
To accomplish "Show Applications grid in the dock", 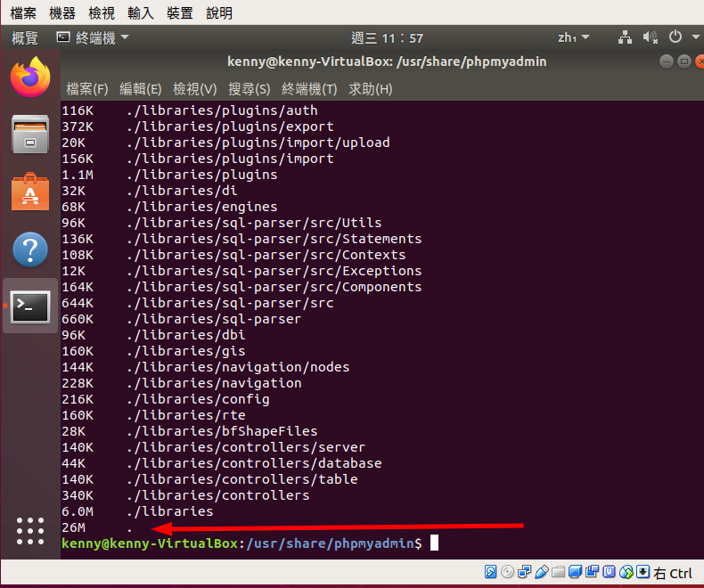I will (30, 531).
